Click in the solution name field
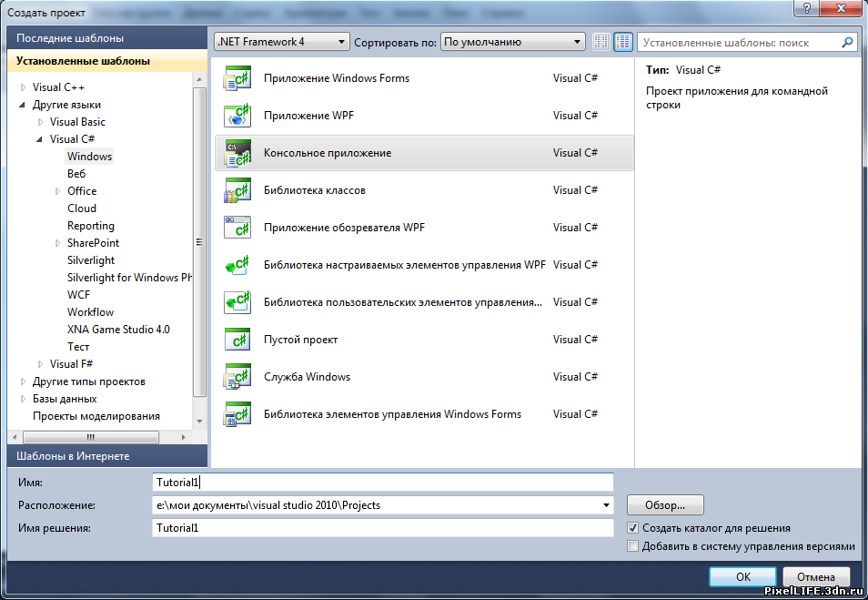Viewport: 868px width, 600px height. point(382,528)
